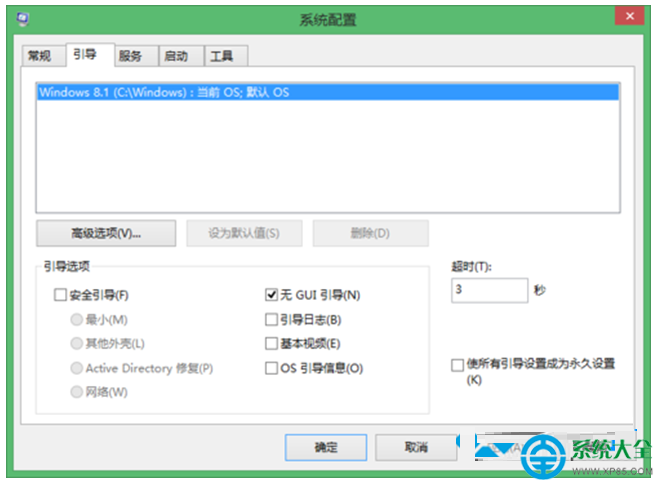Select the 引导 tab
Image resolution: width=655 pixels, height=482 pixels.
point(90,54)
